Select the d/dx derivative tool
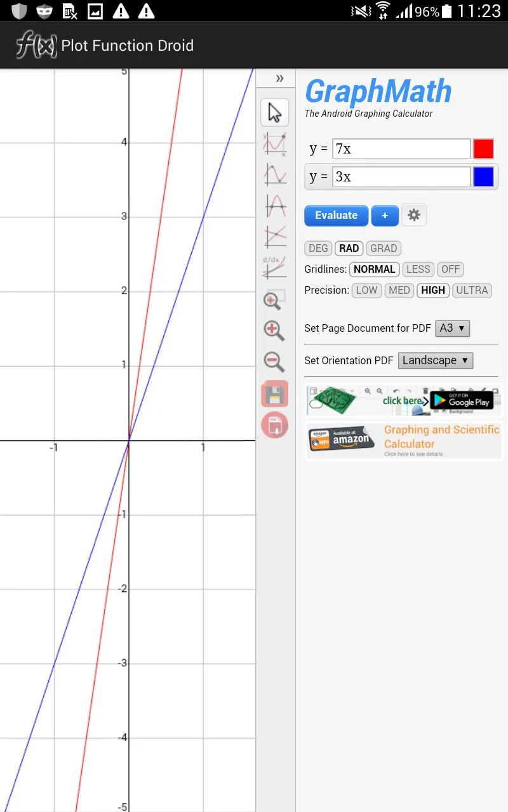This screenshot has width=508, height=812. click(274, 267)
